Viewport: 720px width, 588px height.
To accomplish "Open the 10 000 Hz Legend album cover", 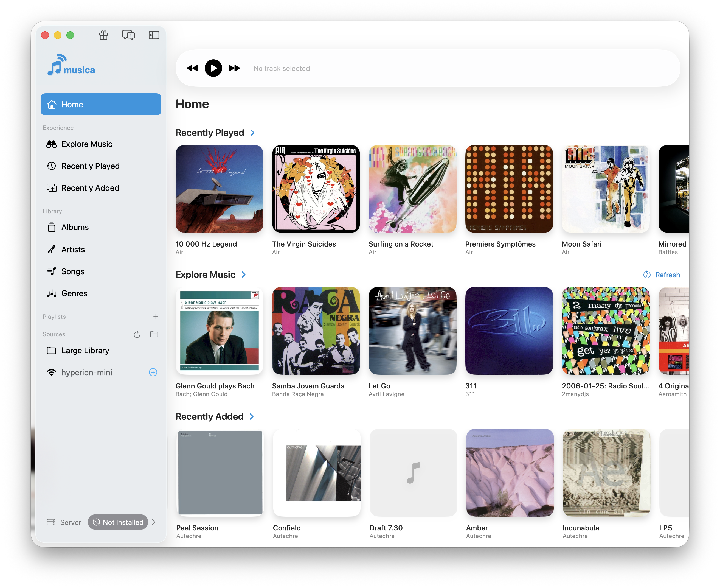I will (219, 189).
